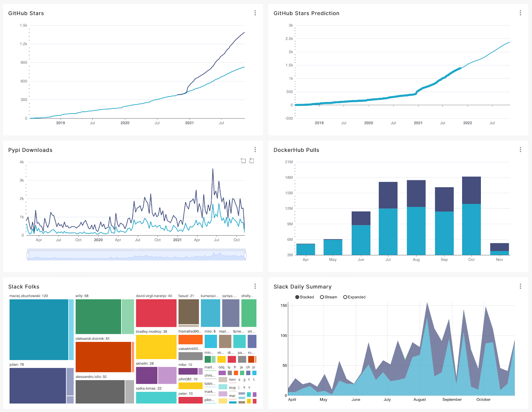Click the reset zoom icon on Pypi Downloads
This screenshot has height=412, width=532.
click(x=252, y=160)
